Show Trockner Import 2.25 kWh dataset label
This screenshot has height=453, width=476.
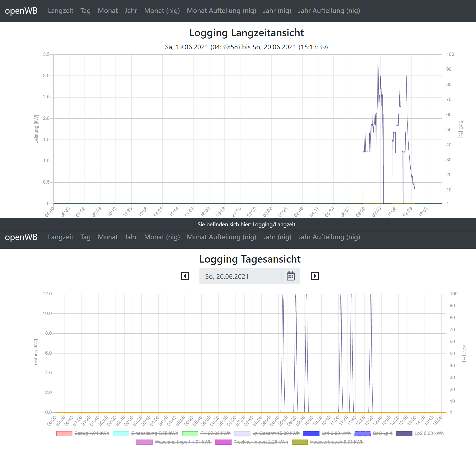(261, 442)
